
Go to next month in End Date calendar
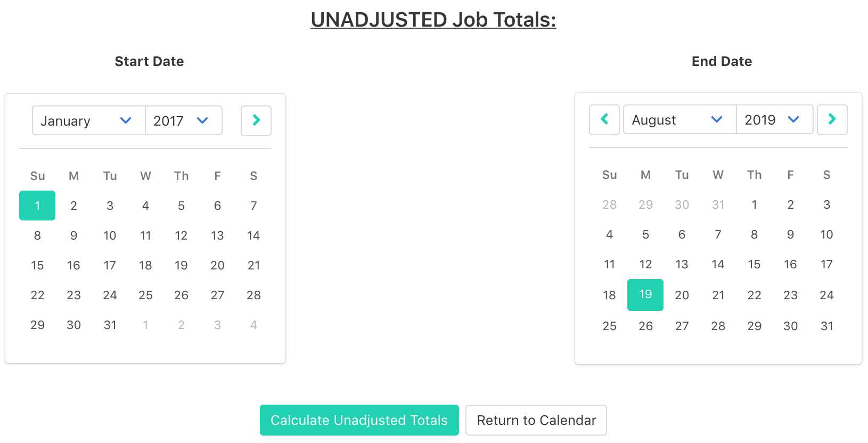point(832,119)
